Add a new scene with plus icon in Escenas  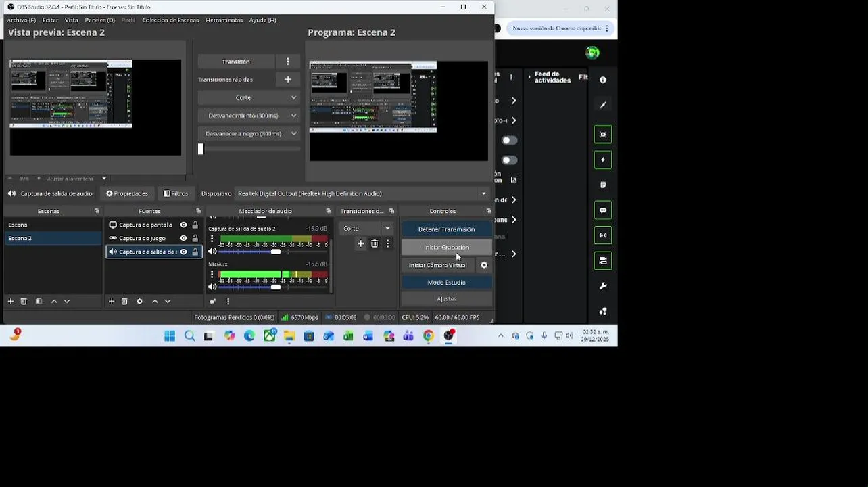tap(10, 301)
